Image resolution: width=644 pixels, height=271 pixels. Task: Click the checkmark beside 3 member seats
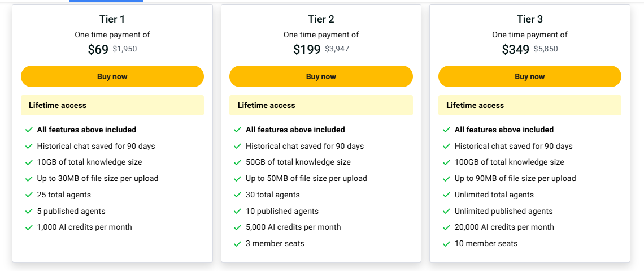click(238, 244)
